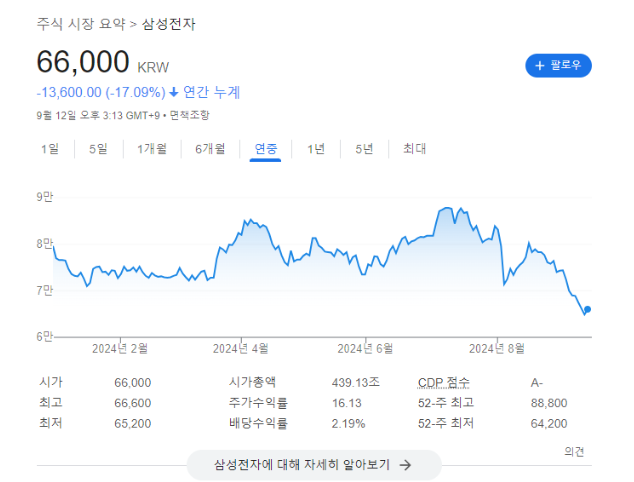The height and width of the screenshot is (482, 634).
Task: Click the KRW currency label
Action: (153, 67)
